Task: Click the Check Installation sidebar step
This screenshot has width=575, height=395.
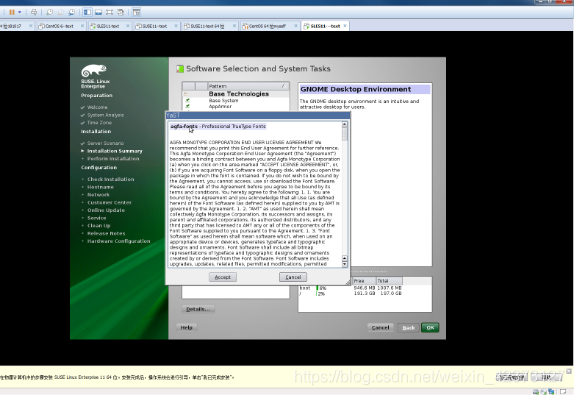Action: [111, 179]
